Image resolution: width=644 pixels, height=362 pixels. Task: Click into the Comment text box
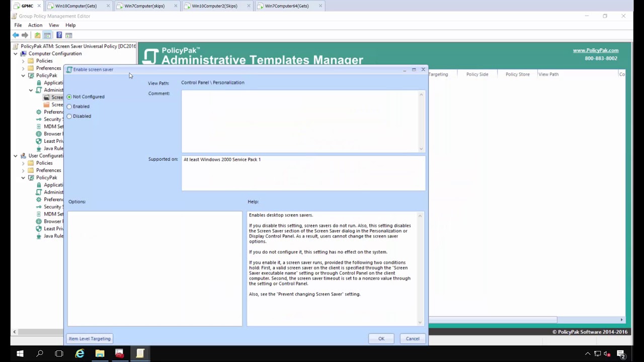point(303,121)
